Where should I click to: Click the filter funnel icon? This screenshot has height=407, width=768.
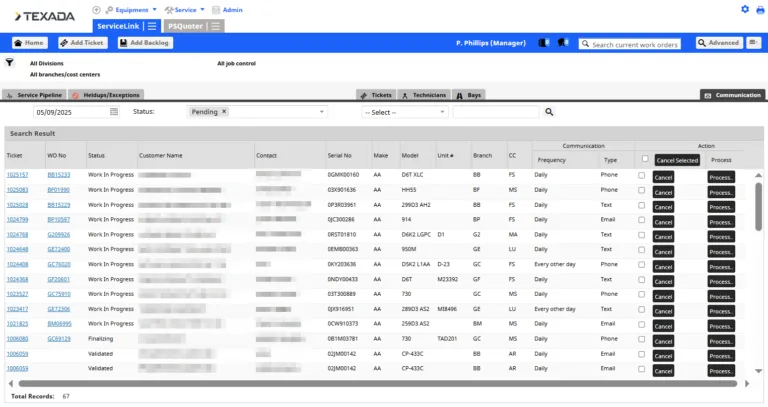(10, 62)
